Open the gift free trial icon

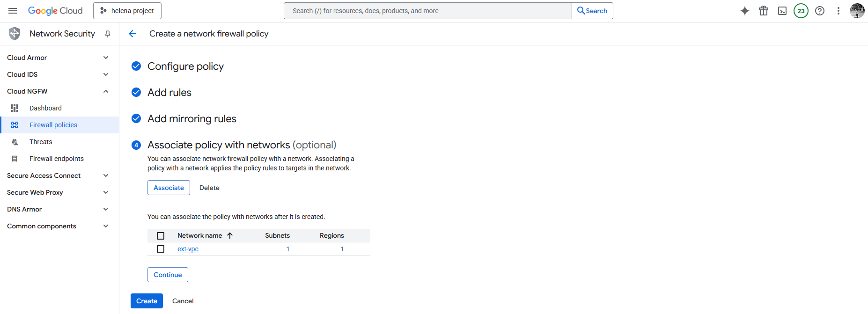pos(764,11)
